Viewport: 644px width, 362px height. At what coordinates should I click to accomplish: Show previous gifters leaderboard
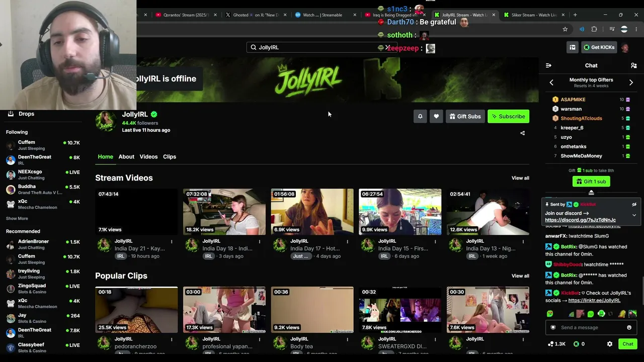[551, 82]
